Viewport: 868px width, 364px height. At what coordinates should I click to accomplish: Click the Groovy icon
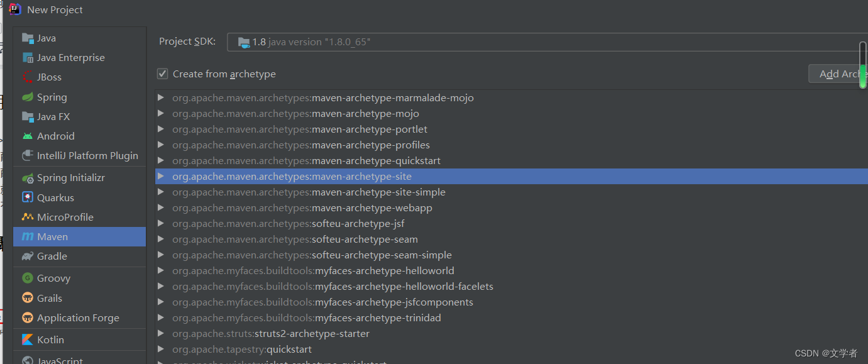[28, 278]
